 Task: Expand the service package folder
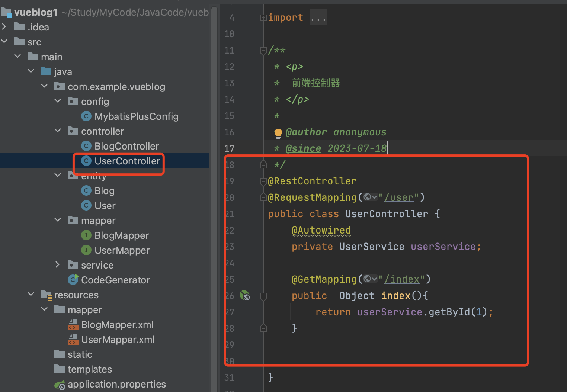57,265
